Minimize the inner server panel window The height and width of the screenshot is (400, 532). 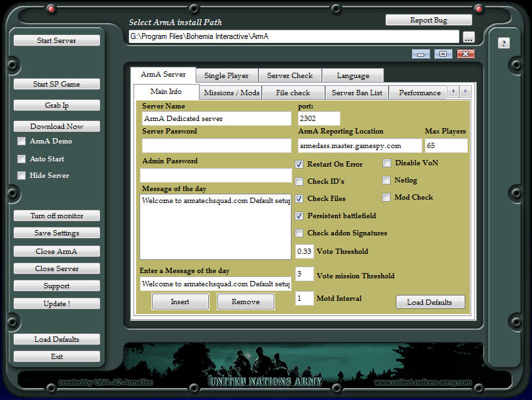pos(421,54)
